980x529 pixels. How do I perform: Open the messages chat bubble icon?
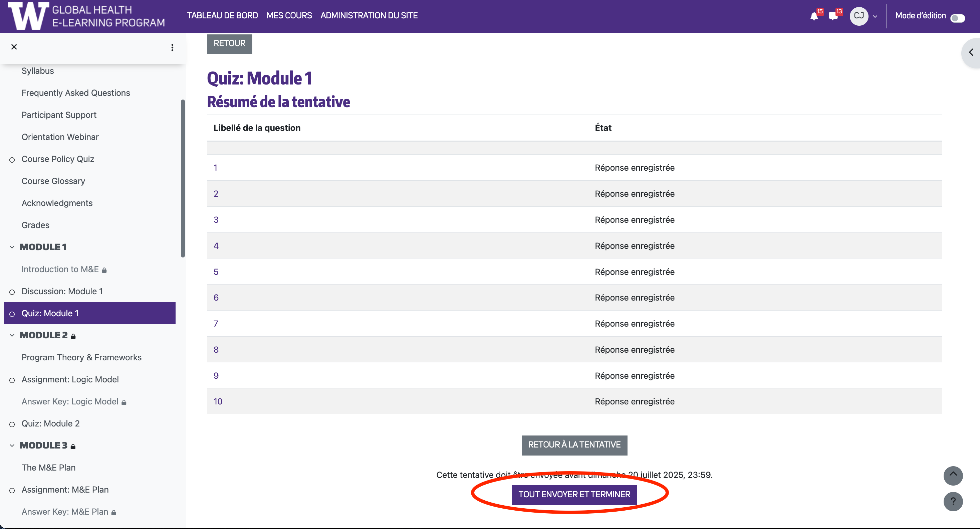tap(833, 16)
